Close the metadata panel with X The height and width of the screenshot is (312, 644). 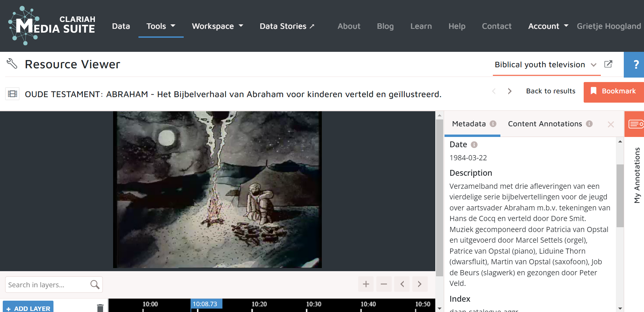click(610, 125)
